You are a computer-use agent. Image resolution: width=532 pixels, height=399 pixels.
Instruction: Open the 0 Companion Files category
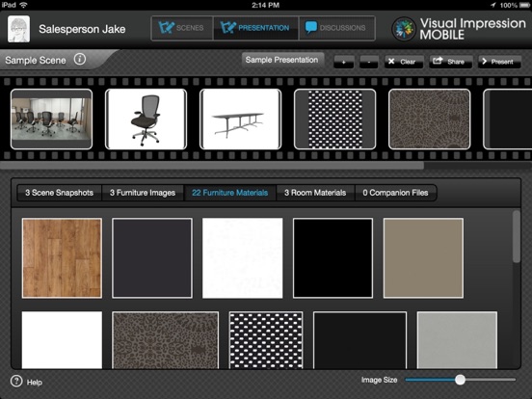tap(395, 193)
